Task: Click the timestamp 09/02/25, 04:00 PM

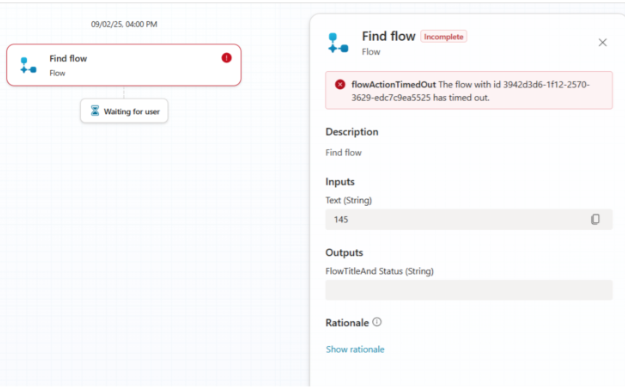Action: click(x=124, y=24)
